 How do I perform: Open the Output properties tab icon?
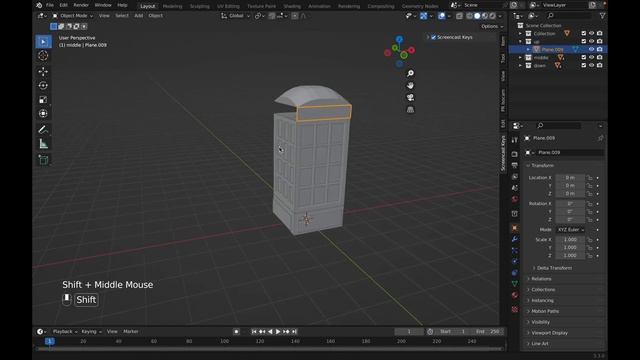(x=515, y=165)
